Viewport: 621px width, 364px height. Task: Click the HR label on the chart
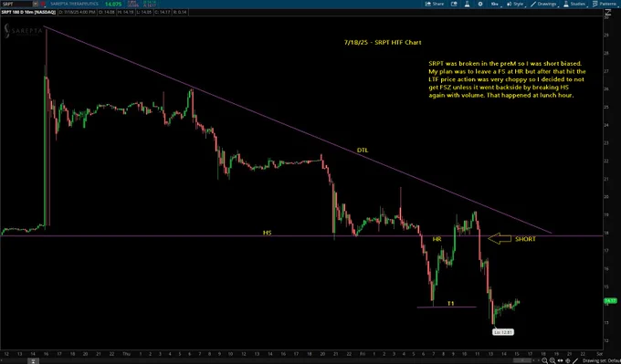(437, 239)
